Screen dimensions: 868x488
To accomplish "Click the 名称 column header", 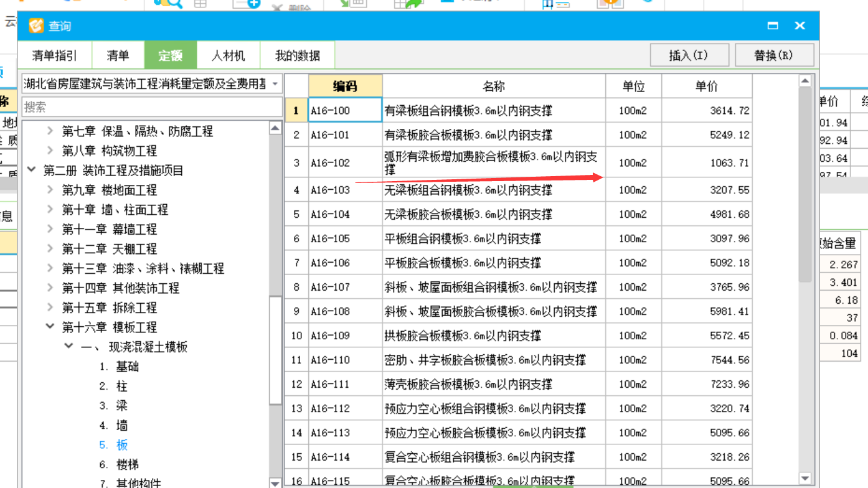I will pyautogui.click(x=494, y=86).
